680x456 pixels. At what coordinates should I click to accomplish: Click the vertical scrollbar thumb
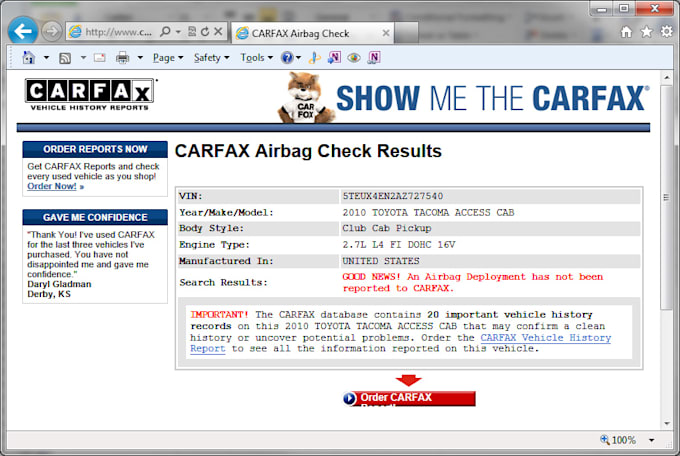pos(667,197)
